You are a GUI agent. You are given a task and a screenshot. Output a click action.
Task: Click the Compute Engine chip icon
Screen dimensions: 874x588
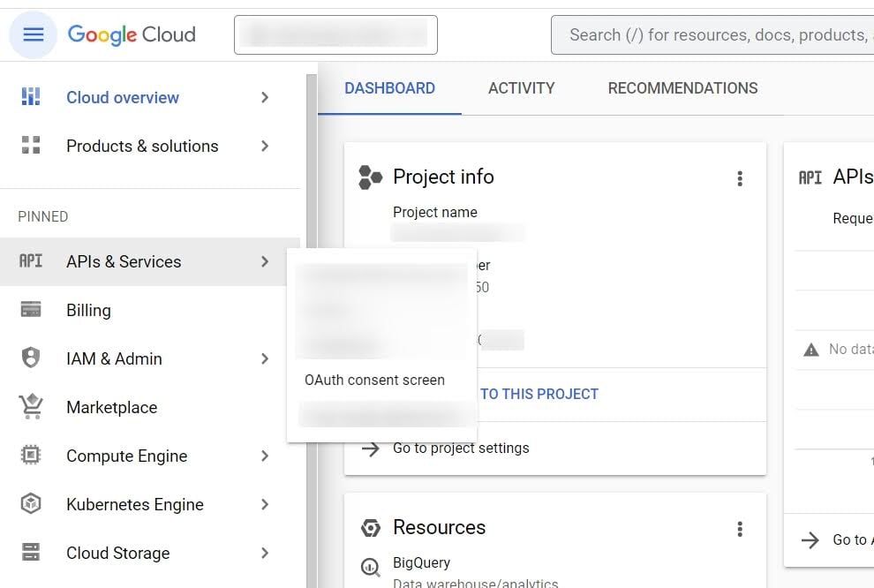pos(31,456)
